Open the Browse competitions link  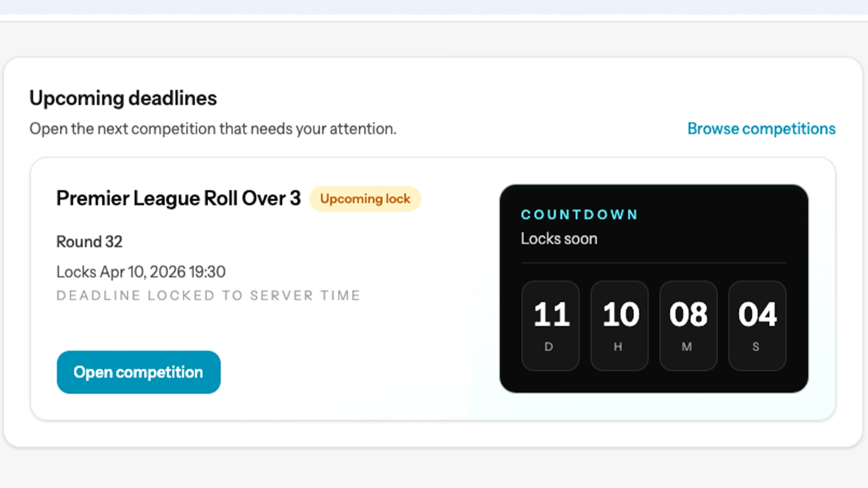coord(761,129)
